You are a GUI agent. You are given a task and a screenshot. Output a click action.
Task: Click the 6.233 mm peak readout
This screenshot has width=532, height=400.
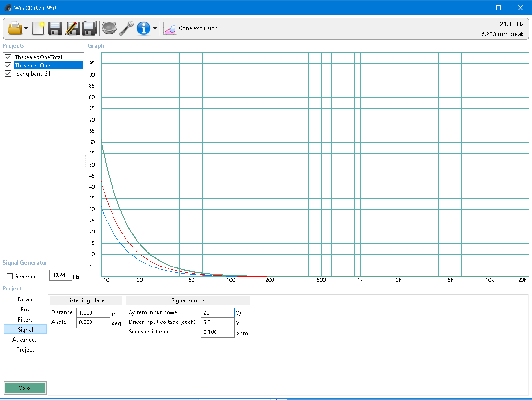click(x=502, y=34)
